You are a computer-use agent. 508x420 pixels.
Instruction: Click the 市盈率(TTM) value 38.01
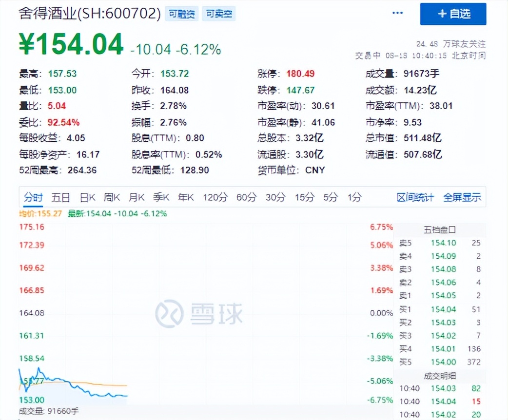tap(441, 106)
